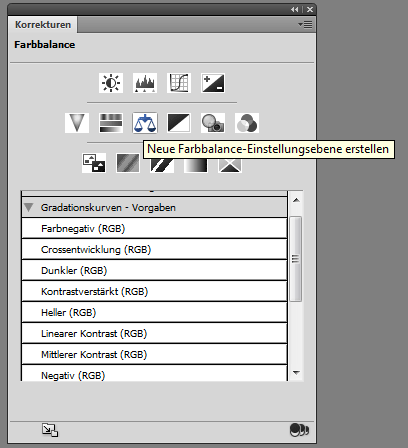Toggle clip-to-layer icon at panel bottom

point(299,430)
